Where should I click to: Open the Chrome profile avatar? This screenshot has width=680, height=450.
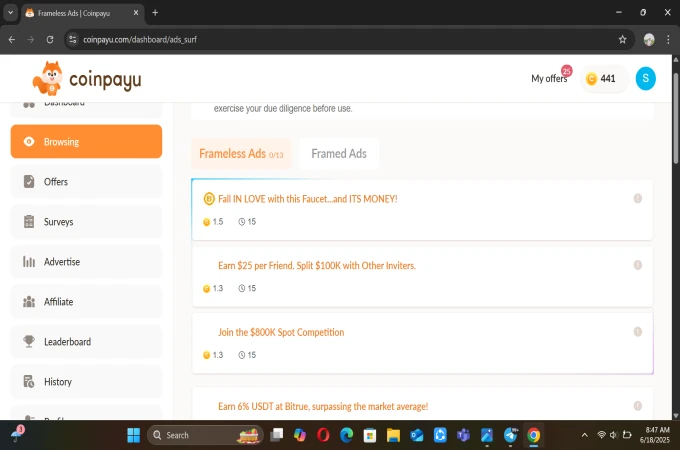pos(649,39)
